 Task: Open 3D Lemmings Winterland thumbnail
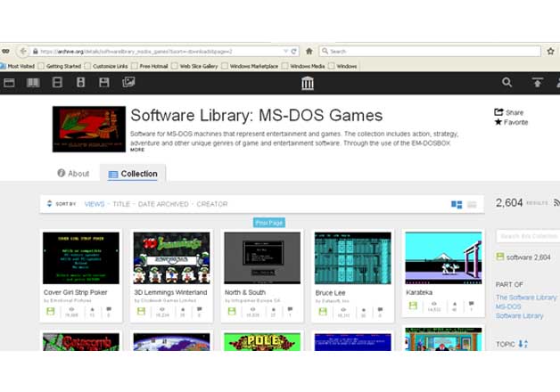(171, 257)
